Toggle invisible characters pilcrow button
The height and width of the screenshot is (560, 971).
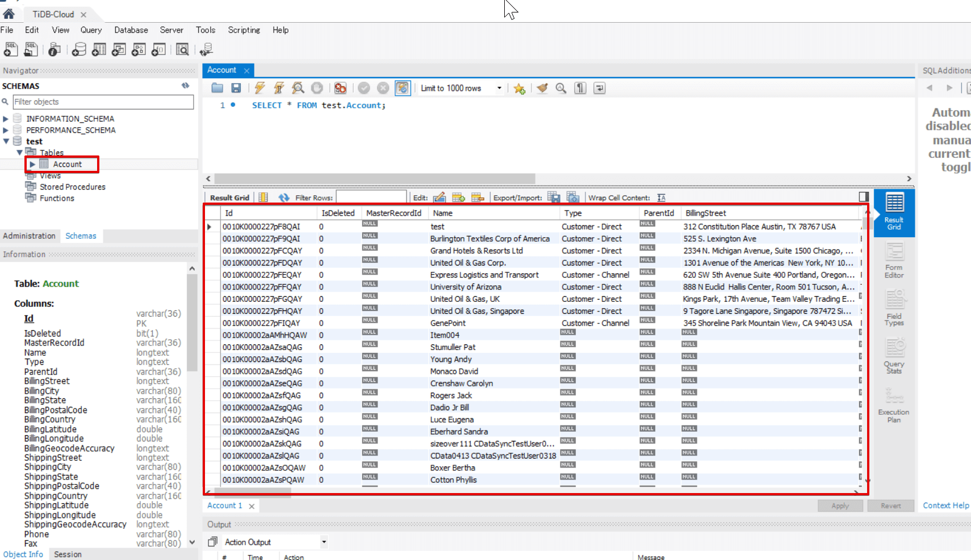(580, 88)
